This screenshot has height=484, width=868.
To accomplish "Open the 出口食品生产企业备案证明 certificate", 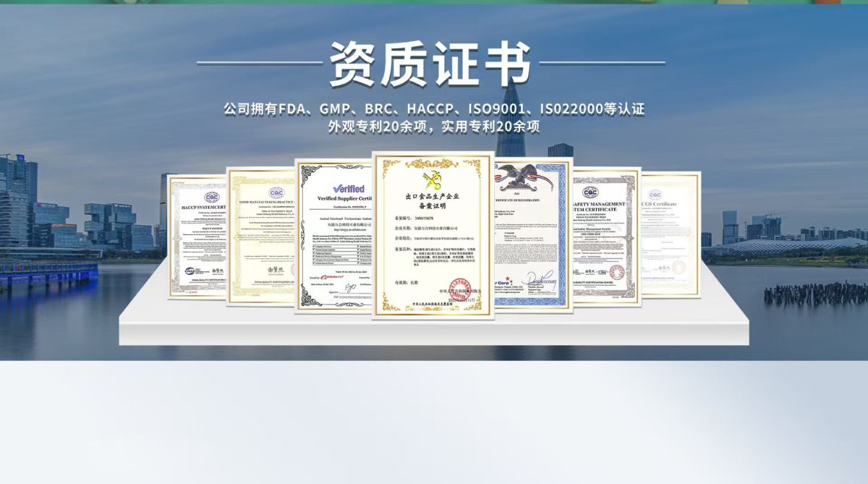I will (x=433, y=235).
